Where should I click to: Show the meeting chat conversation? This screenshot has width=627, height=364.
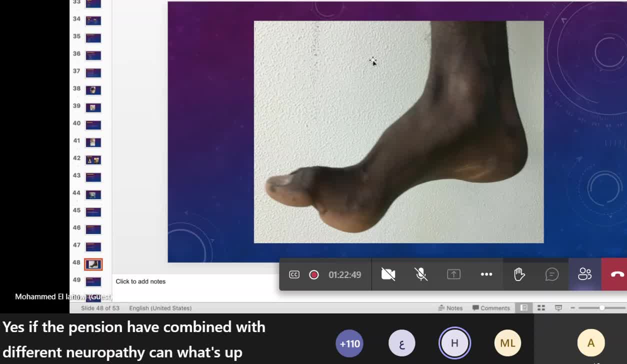[552, 274]
